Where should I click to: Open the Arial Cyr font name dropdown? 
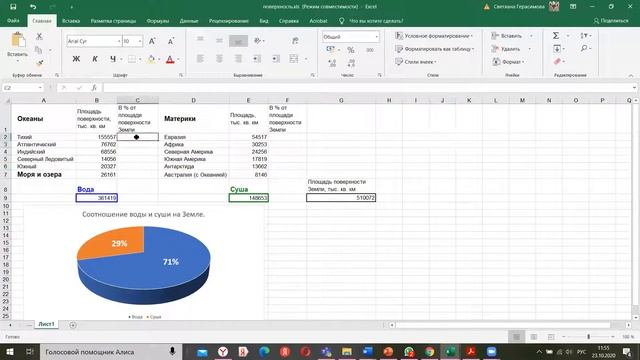tap(119, 41)
